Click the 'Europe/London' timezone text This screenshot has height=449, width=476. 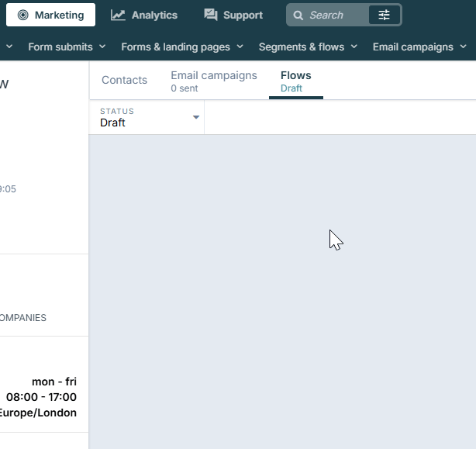(37, 413)
